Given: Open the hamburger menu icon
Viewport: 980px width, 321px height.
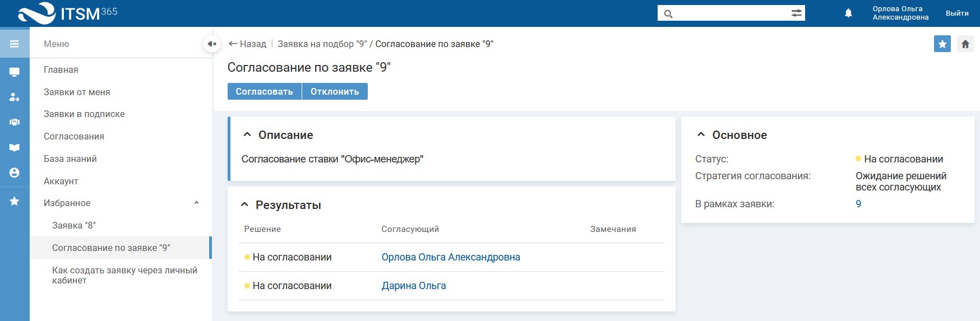Looking at the screenshot, I should pos(15,44).
